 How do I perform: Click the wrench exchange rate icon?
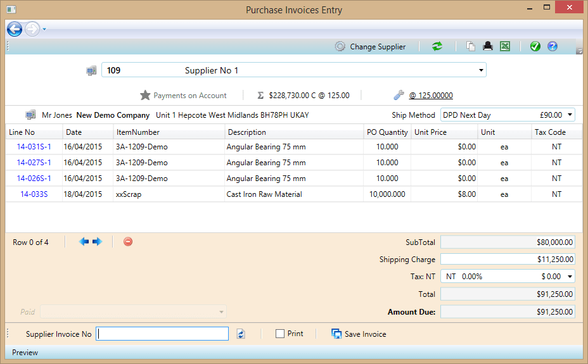[399, 95]
